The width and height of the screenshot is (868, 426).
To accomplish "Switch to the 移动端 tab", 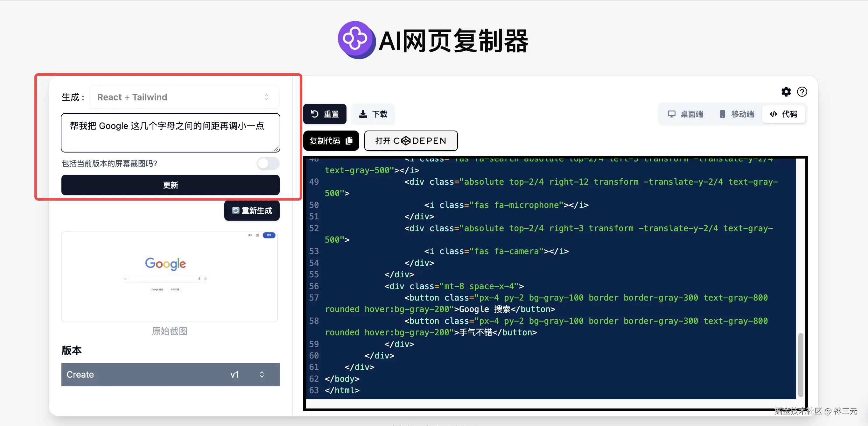I will (737, 114).
